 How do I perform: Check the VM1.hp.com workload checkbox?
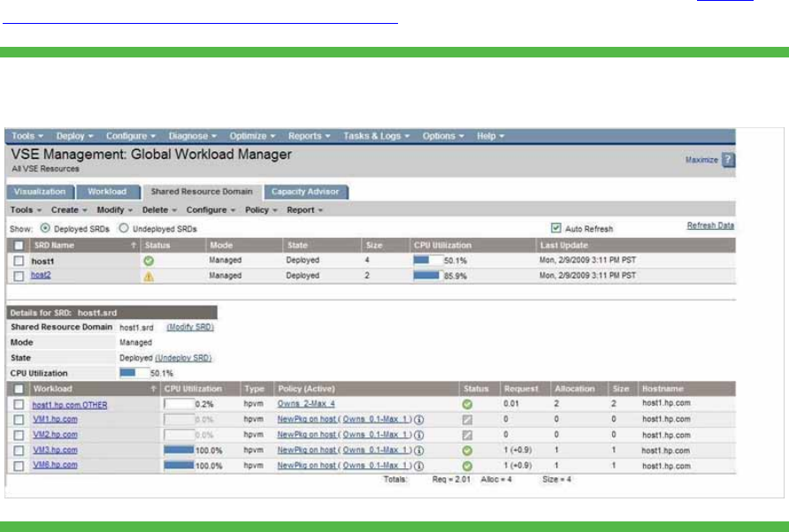click(x=19, y=420)
